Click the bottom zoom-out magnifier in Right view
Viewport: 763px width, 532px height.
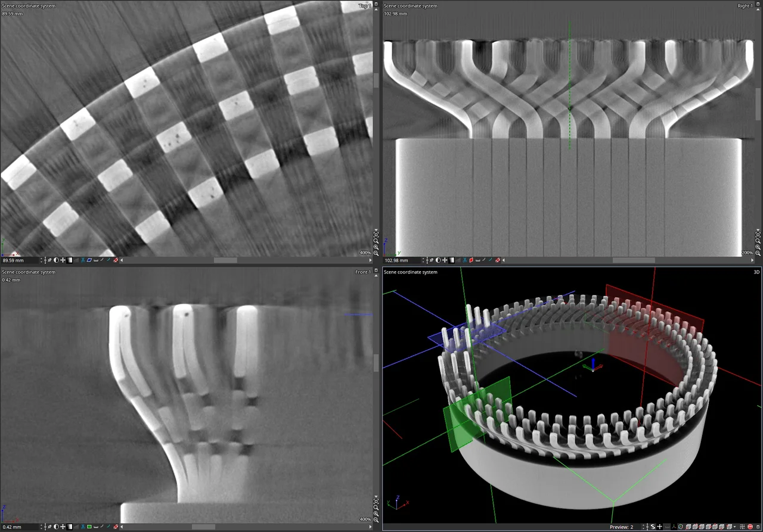click(x=758, y=253)
